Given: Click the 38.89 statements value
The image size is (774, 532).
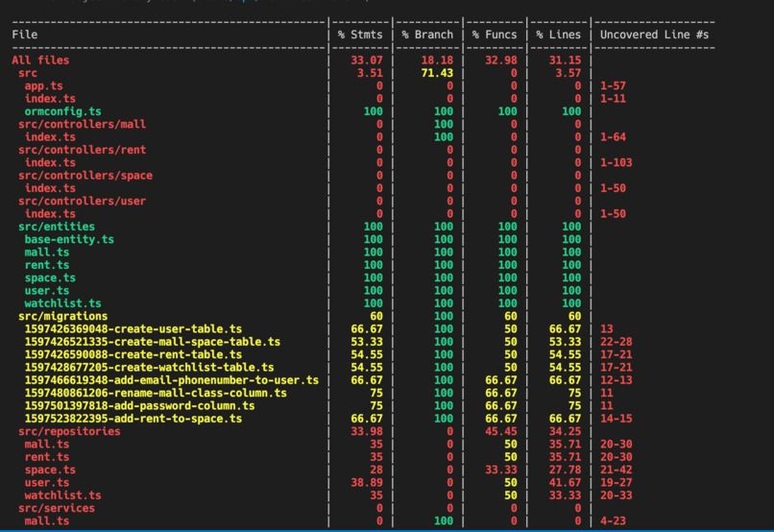Looking at the screenshot, I should pyautogui.click(x=367, y=483).
